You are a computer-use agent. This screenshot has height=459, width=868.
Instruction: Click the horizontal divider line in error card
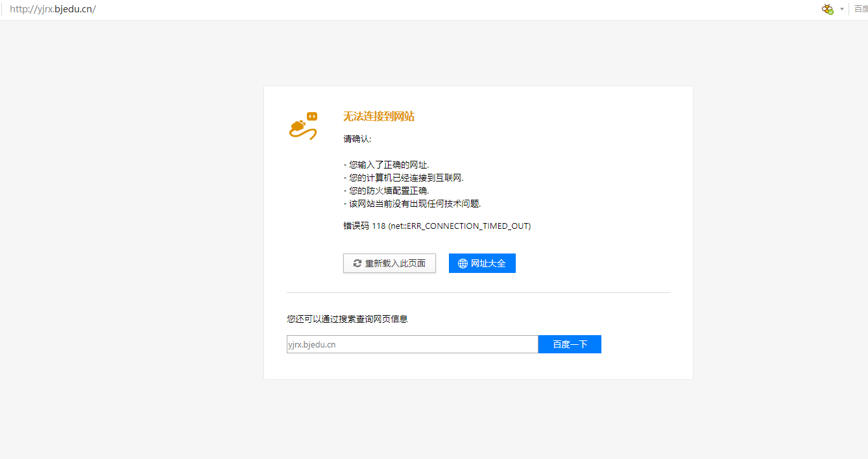pos(478,293)
